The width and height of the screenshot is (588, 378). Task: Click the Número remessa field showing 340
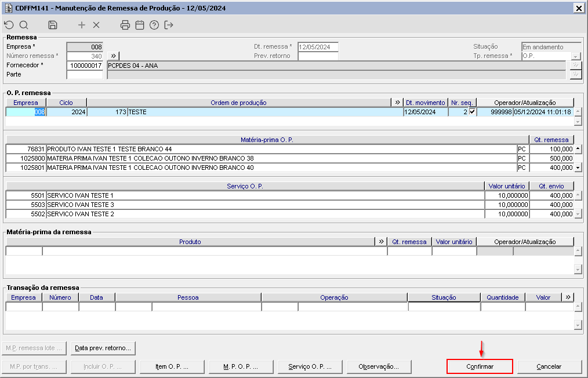point(85,56)
